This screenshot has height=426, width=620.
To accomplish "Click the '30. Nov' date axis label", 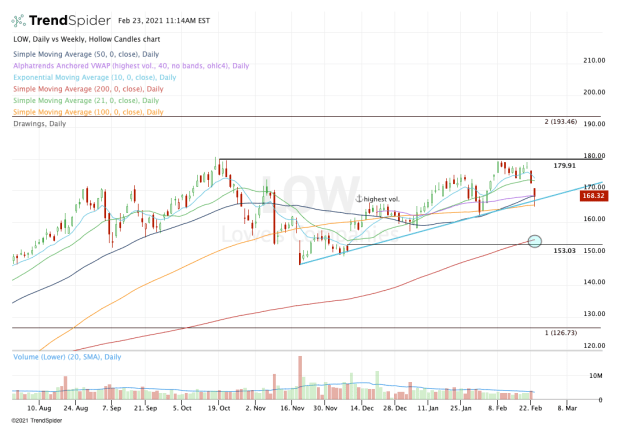I will (325, 408).
